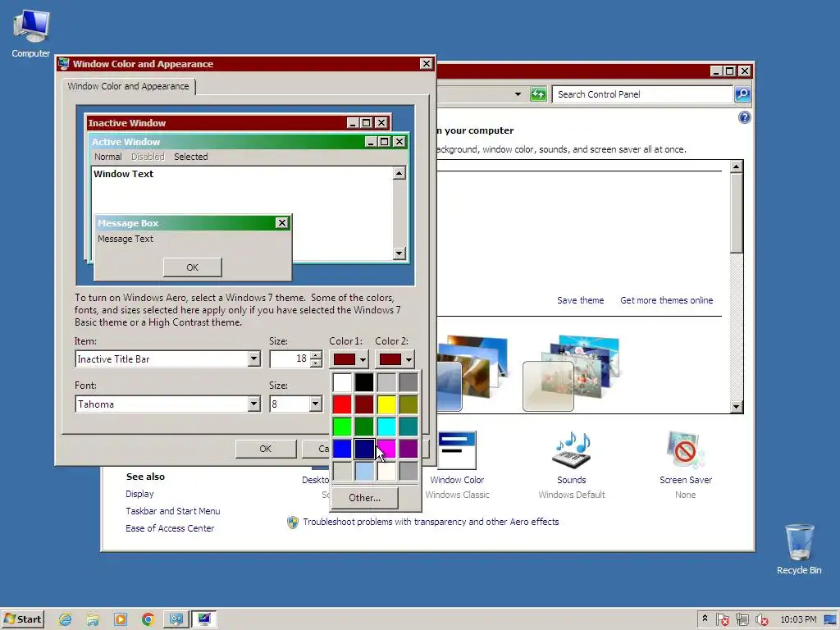Open Windows Media Player taskbar icon
The height and width of the screenshot is (630, 840).
(121, 619)
